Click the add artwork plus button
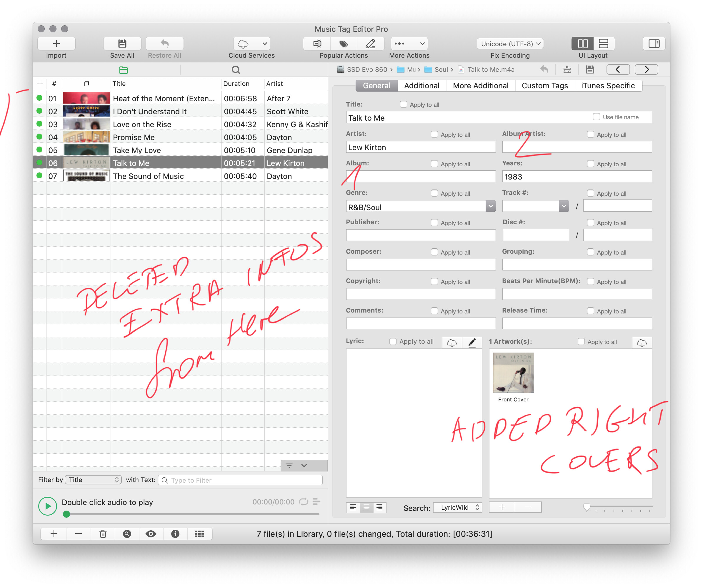 502,507
